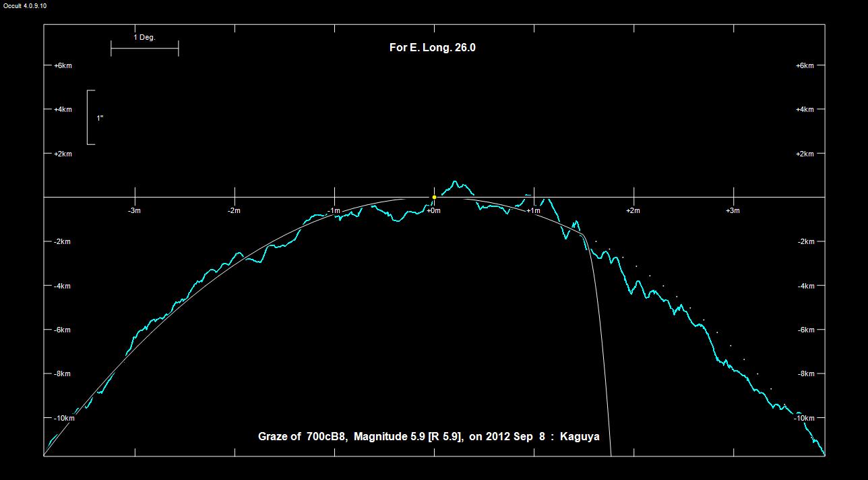Click the +3m time axis label

(733, 211)
